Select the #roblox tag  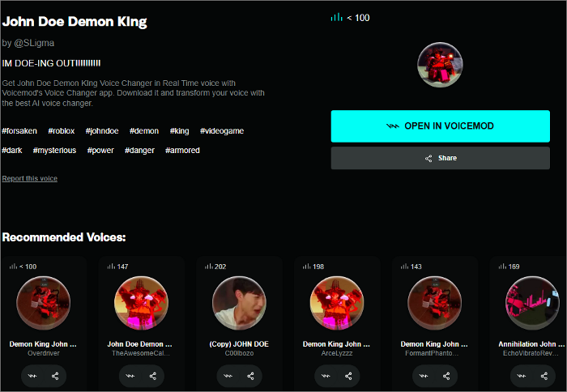coord(62,131)
